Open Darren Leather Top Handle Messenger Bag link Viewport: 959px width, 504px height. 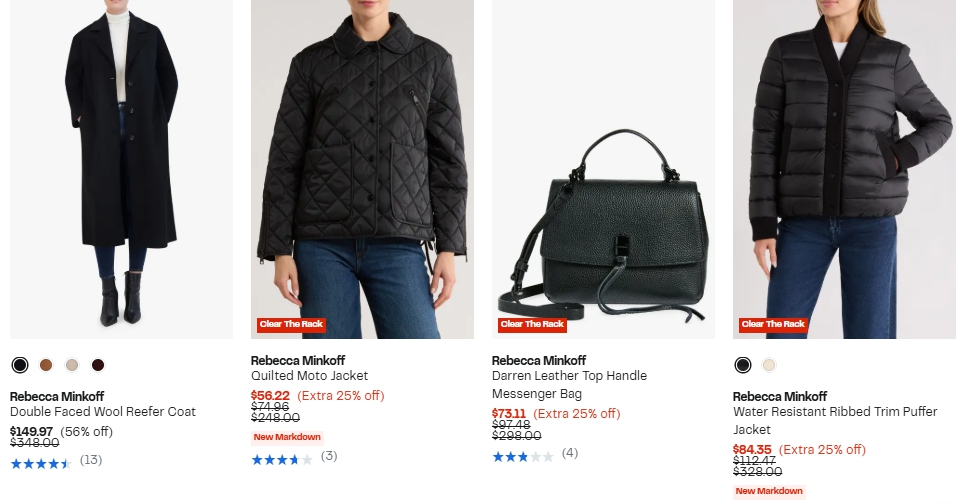569,385
